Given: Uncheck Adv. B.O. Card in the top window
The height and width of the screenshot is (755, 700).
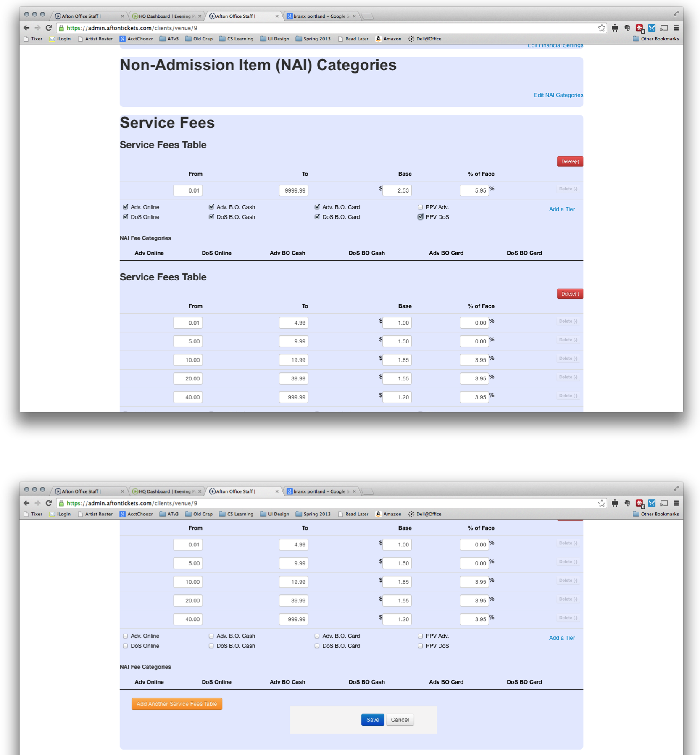Looking at the screenshot, I should (x=317, y=207).
